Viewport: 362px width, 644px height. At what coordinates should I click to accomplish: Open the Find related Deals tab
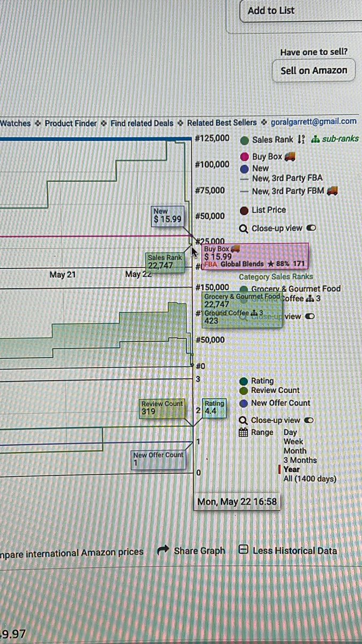tap(142, 123)
